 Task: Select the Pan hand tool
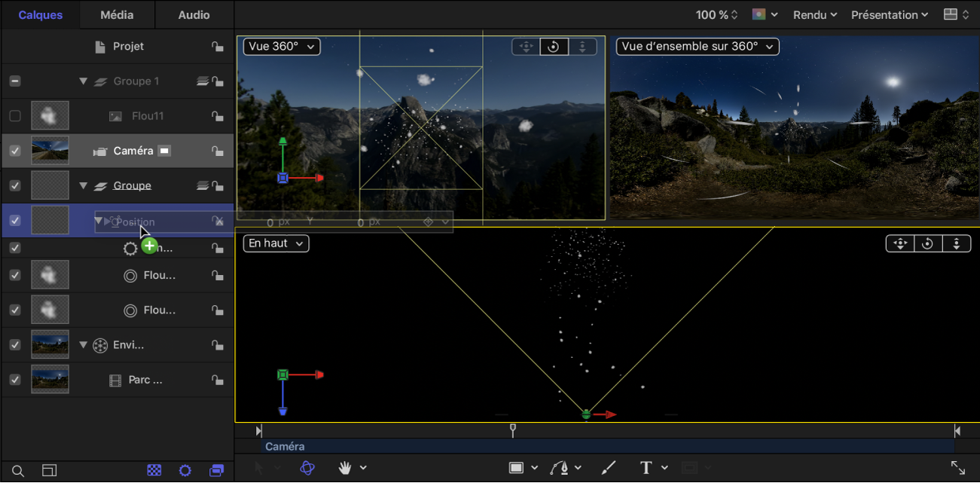pos(345,468)
